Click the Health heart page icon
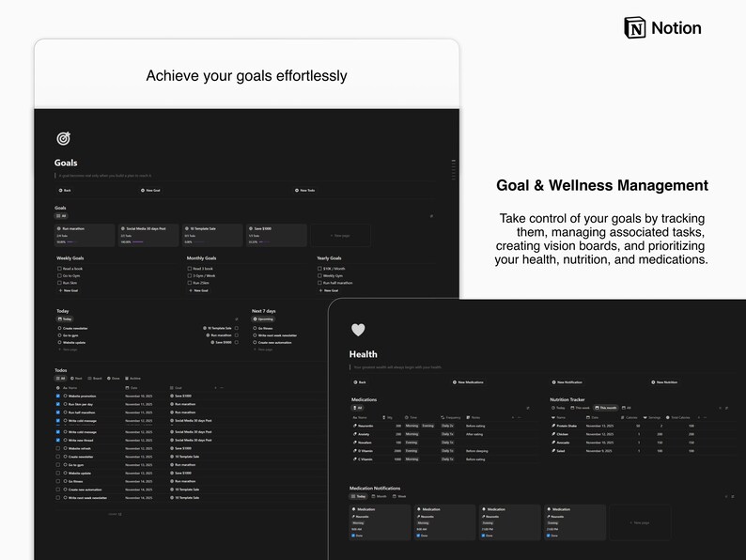Image resolution: width=746 pixels, height=560 pixels. point(358,330)
